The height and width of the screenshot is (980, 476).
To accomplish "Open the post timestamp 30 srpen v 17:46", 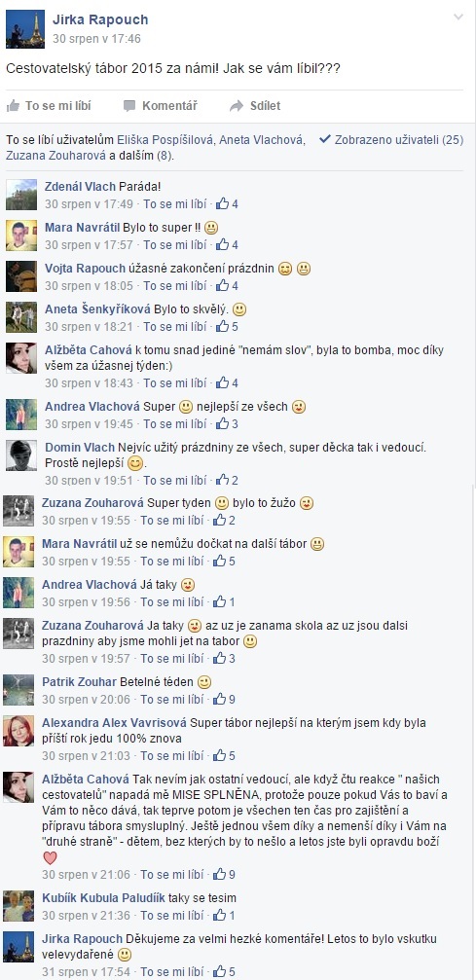I will point(97,39).
